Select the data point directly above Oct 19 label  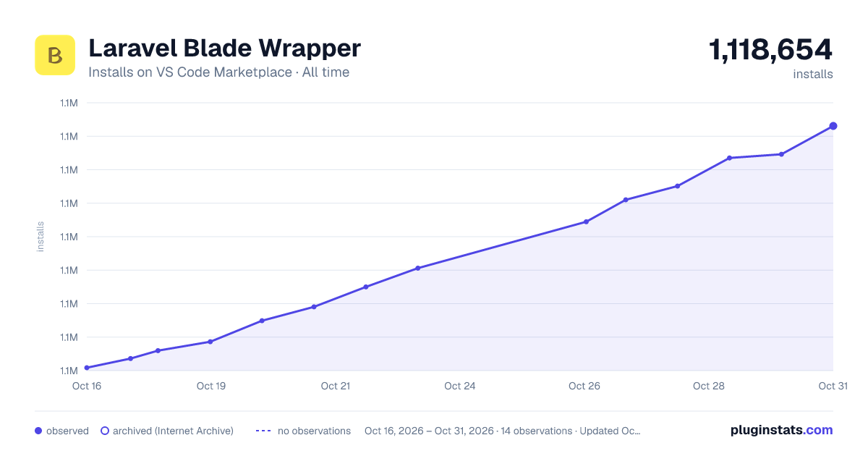click(210, 342)
